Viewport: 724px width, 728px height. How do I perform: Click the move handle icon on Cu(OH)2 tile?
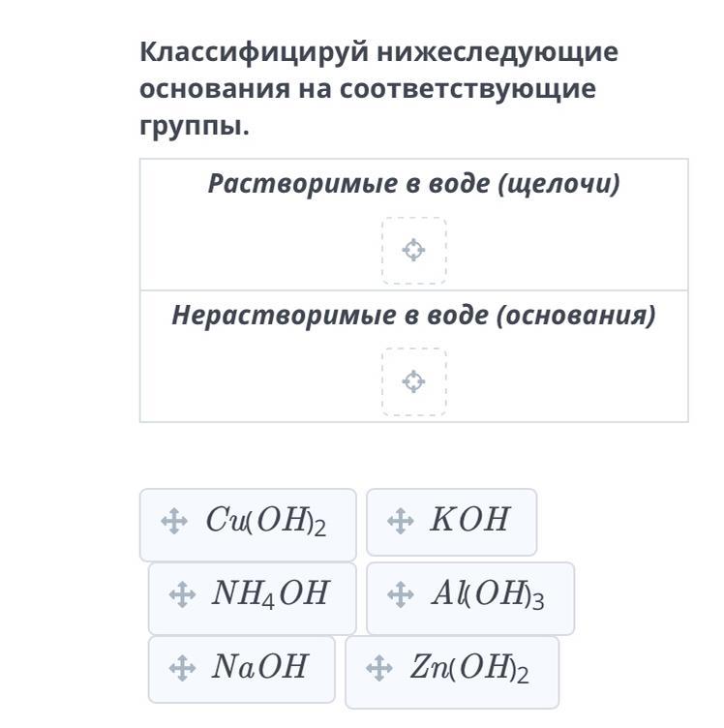(x=174, y=522)
